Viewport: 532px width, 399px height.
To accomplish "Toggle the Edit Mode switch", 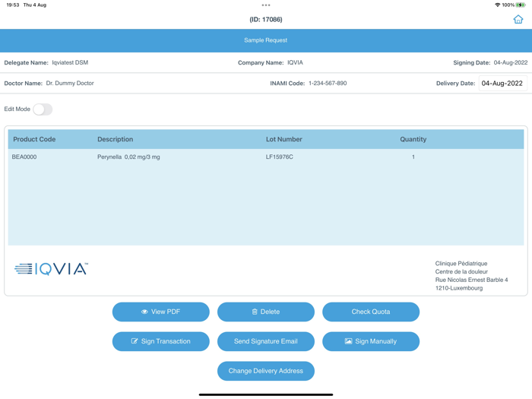I will pos(43,109).
